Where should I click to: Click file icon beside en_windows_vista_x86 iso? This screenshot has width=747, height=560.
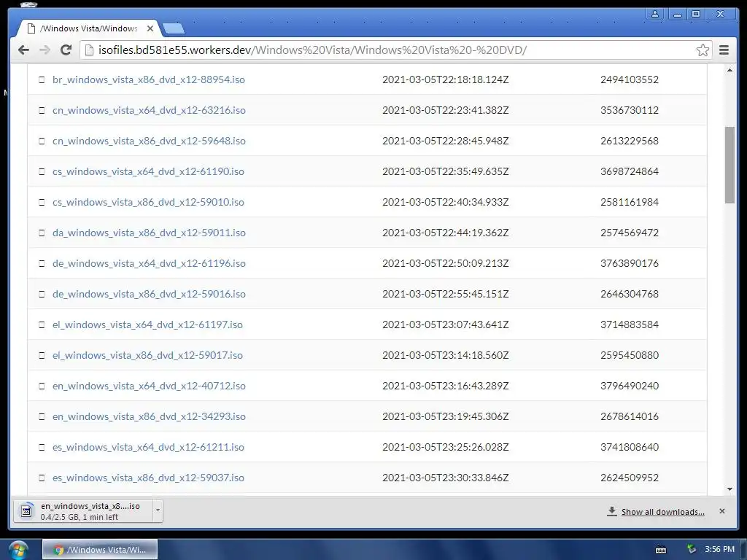42,416
